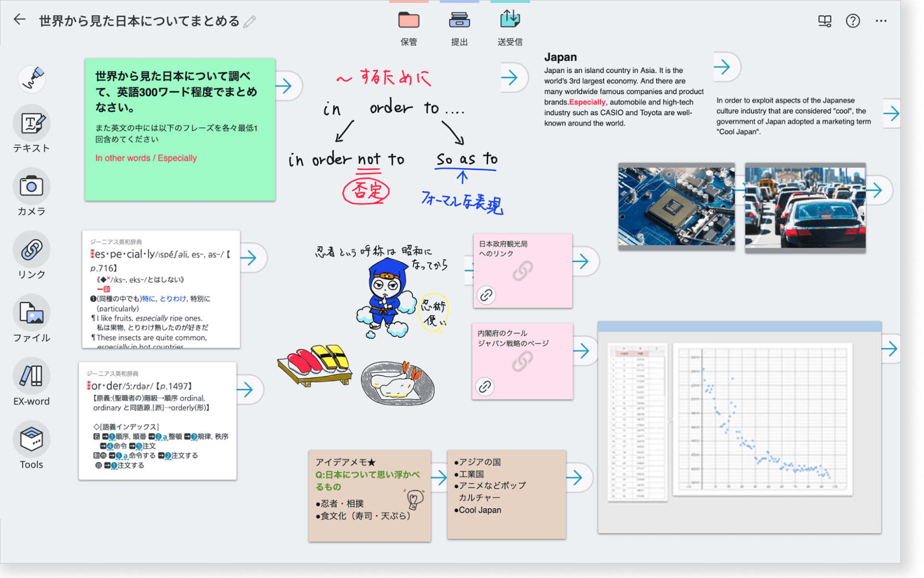Open link icon on 日本政府観光局 card
The image size is (924, 578).
pyautogui.click(x=486, y=295)
